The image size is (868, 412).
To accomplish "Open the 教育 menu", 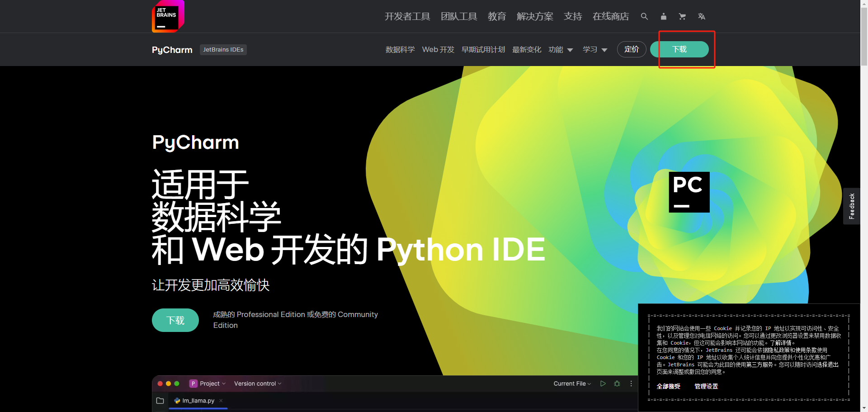I will click(x=497, y=16).
